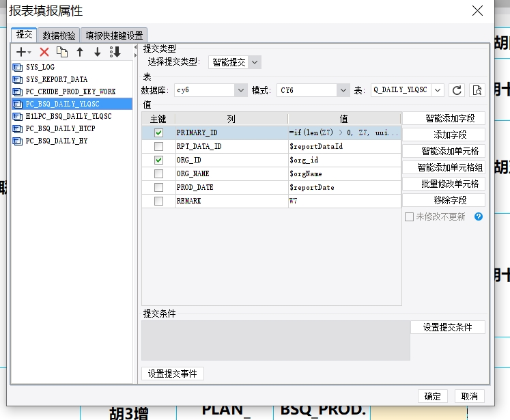Click the =if(len(Z7) formula value cell
The width and height of the screenshot is (510, 420).
coord(345,132)
